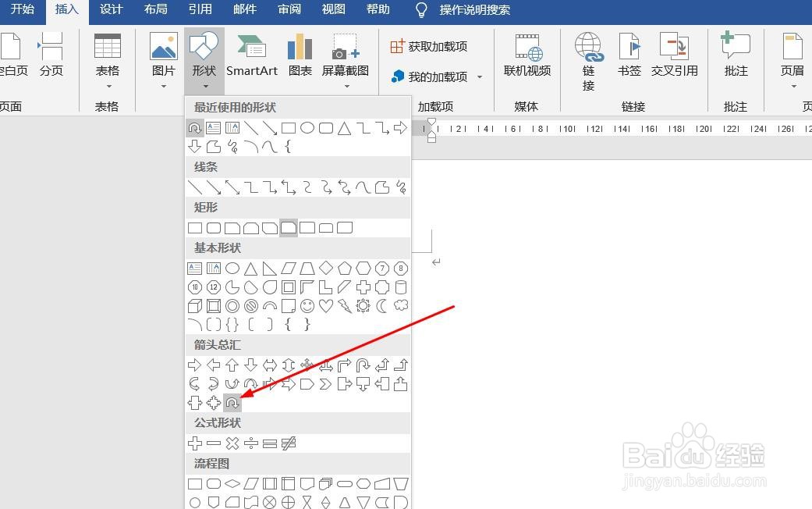812x509 pixels.
Task: Click the 获取加载项 button
Action: click(429, 47)
